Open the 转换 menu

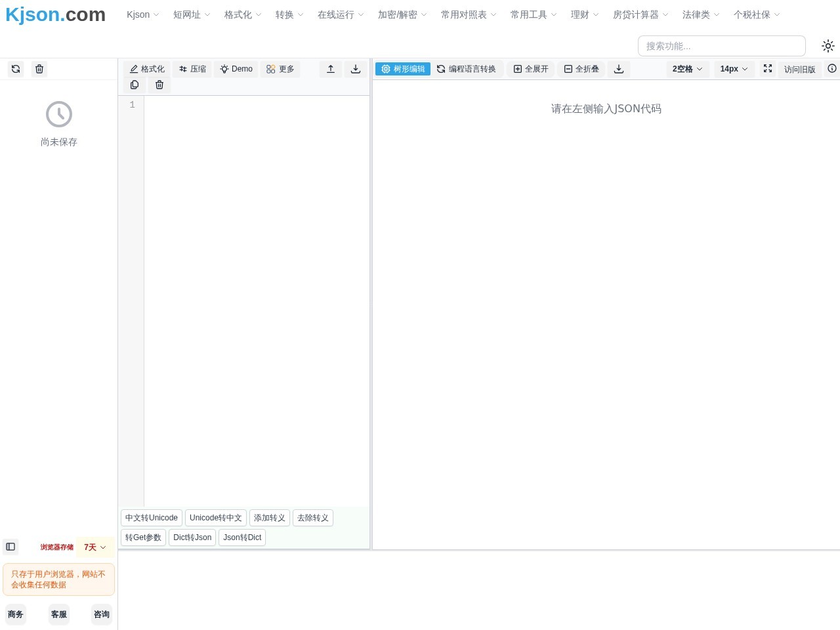point(288,14)
